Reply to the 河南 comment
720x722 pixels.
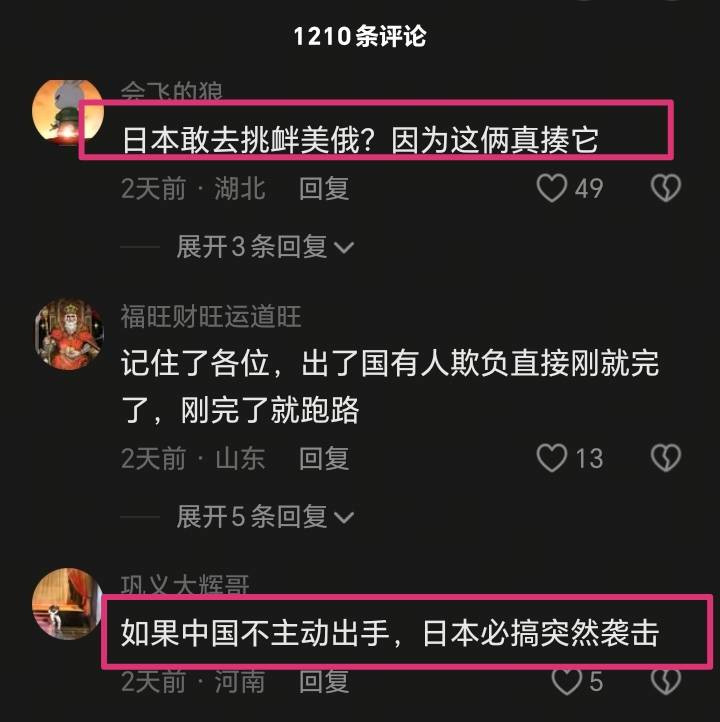coord(324,681)
